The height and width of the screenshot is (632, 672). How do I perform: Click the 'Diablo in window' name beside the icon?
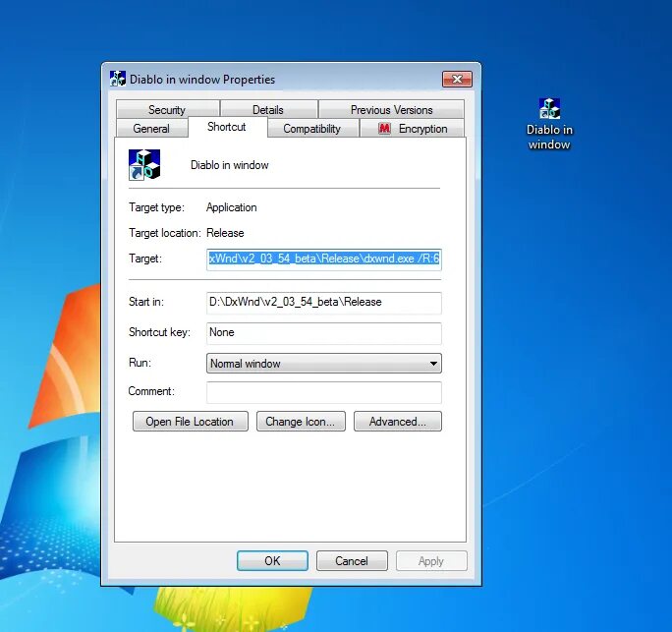coord(230,165)
